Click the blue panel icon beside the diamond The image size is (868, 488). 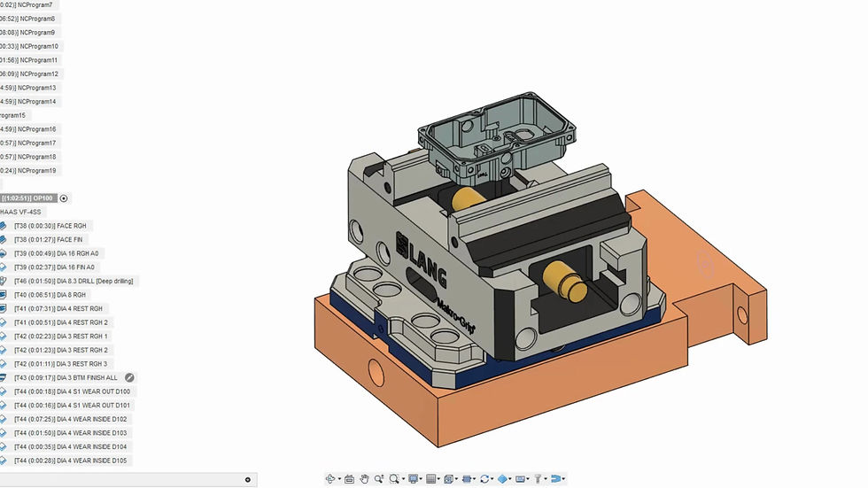(520, 478)
